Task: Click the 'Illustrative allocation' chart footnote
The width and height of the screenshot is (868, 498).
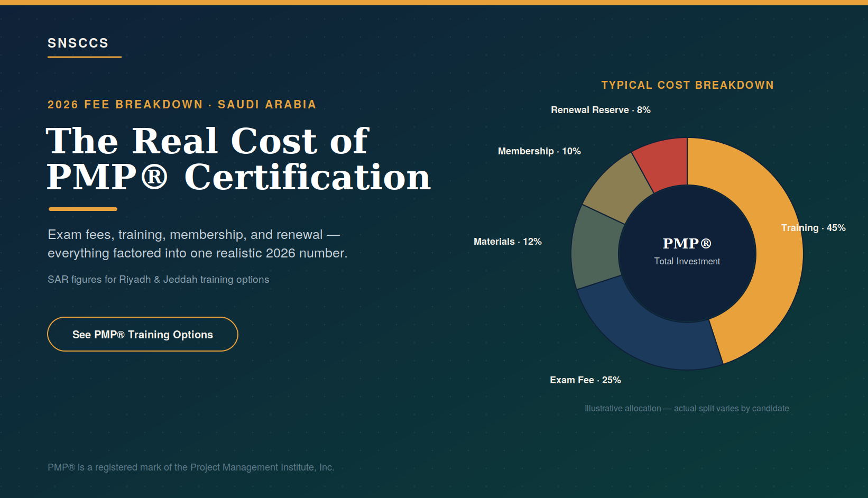Action: [x=687, y=408]
